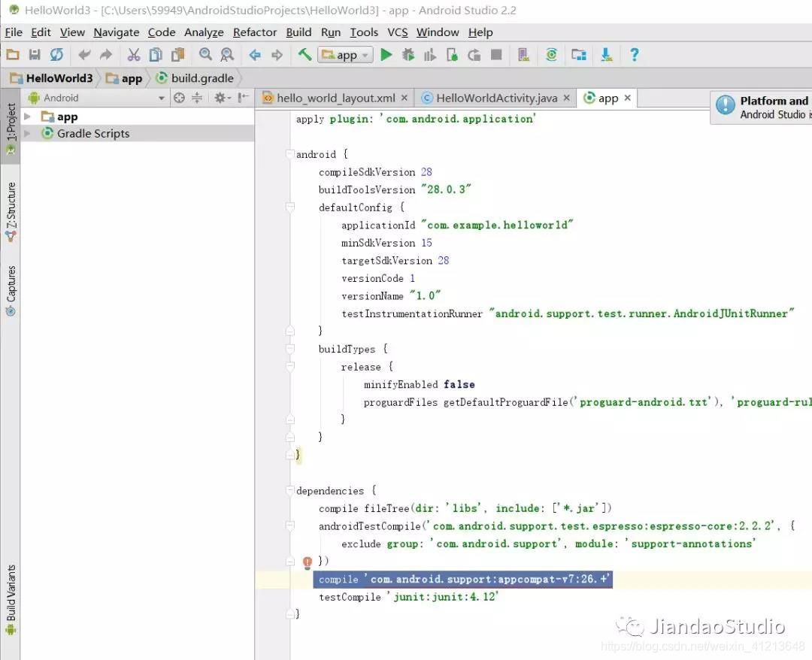Open the SDK Manager download icon
Viewport: 812px width, 660px height.
point(607,54)
